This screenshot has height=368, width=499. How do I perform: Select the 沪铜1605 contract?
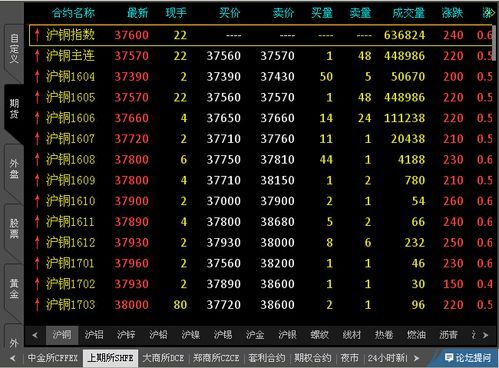[261, 97]
